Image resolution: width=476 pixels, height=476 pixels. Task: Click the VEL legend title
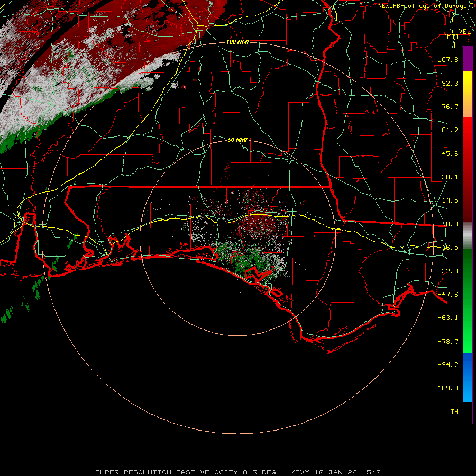(464, 32)
